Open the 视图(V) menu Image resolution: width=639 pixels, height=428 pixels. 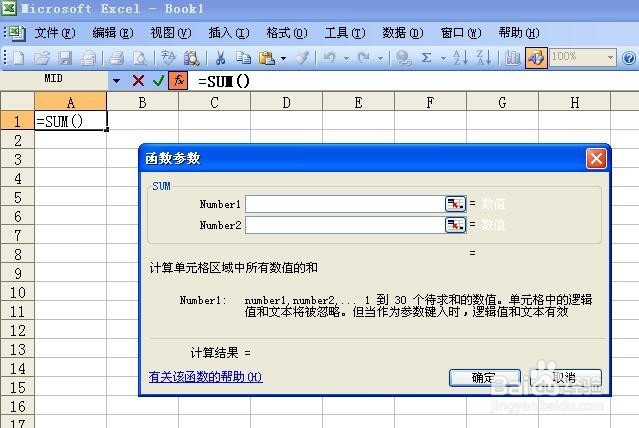click(x=171, y=33)
